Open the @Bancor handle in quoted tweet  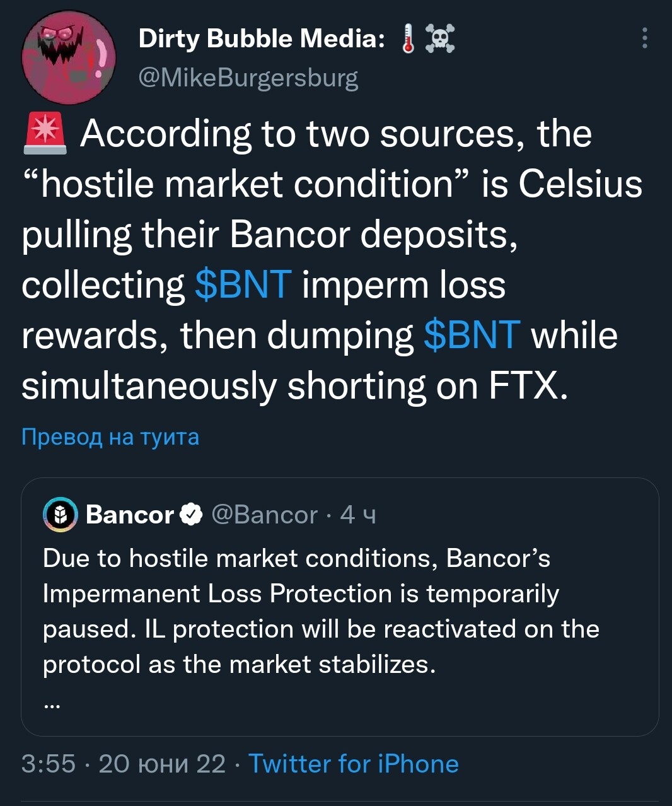265,515
